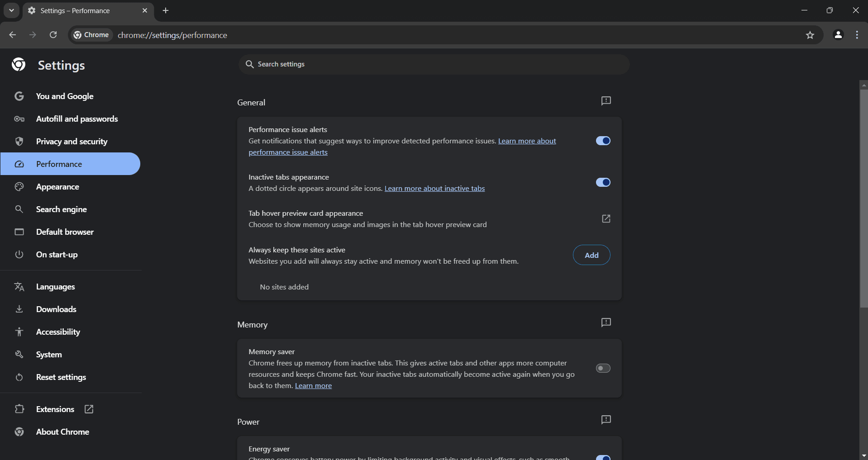Send feedback for the Memory section

(606, 322)
